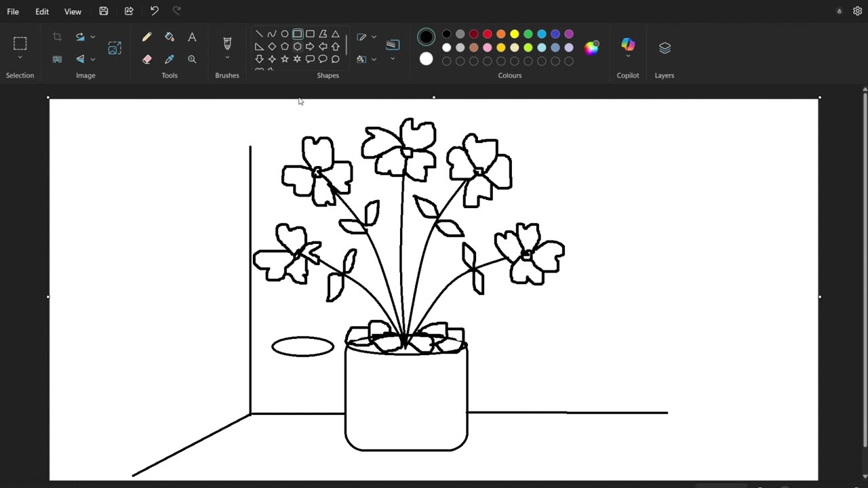868x488 pixels.
Task: Open the File menu
Action: (x=13, y=12)
